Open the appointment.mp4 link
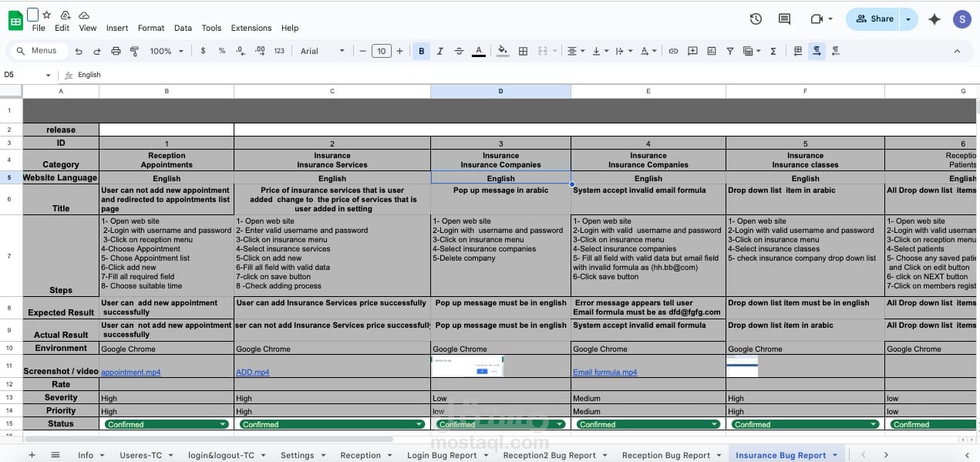980x462 pixels. tap(131, 372)
